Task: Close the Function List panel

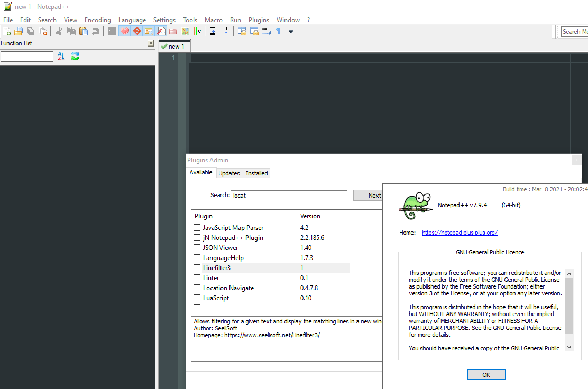Action: click(x=150, y=43)
